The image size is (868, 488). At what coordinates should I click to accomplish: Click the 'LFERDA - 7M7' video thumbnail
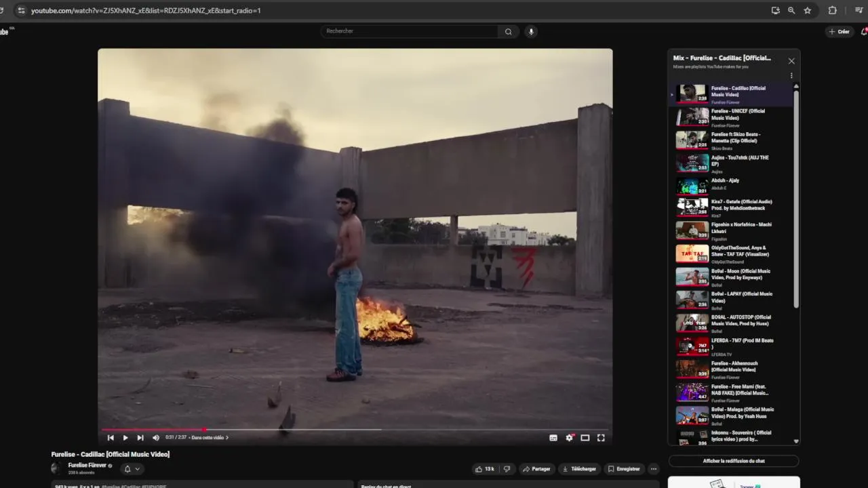click(692, 346)
